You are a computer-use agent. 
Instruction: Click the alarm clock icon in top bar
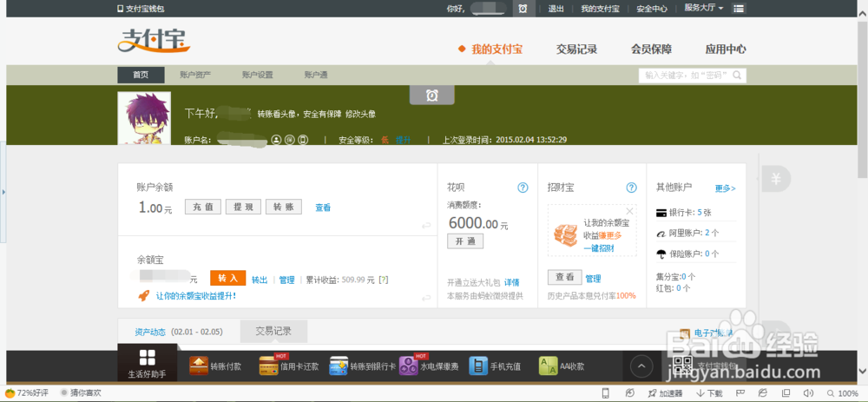523,9
